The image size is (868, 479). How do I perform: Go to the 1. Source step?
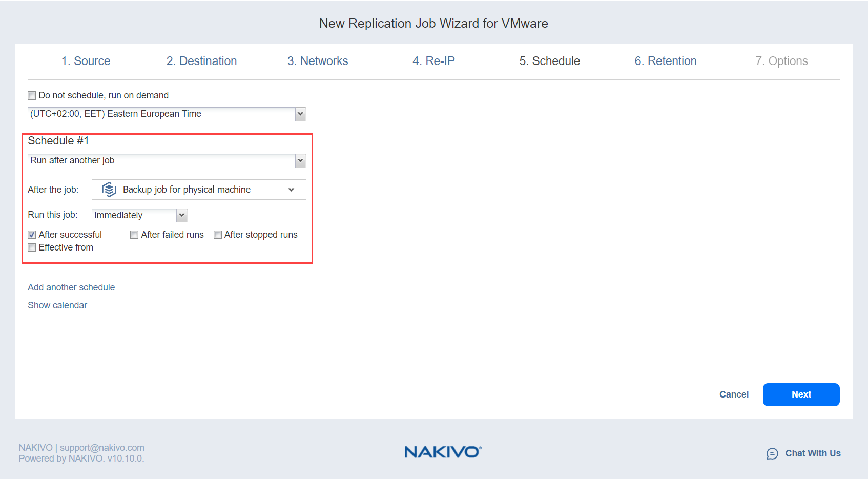[x=86, y=61]
